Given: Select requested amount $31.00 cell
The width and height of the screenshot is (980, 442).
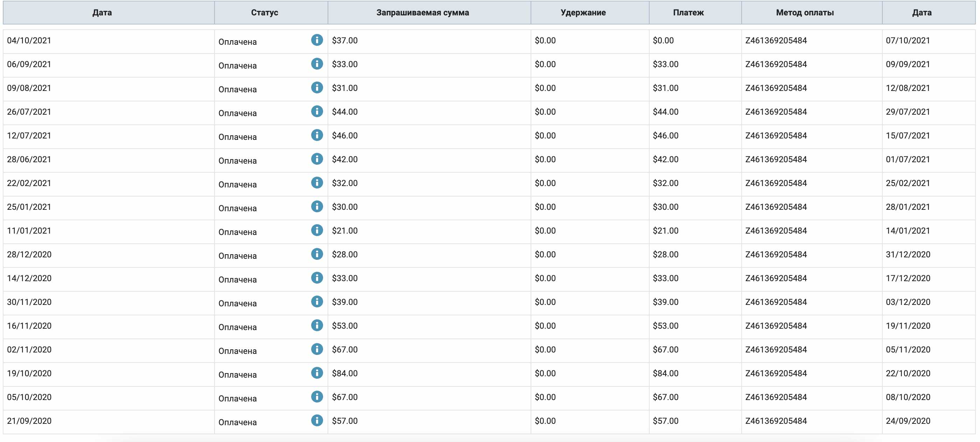Looking at the screenshot, I should click(x=429, y=89).
